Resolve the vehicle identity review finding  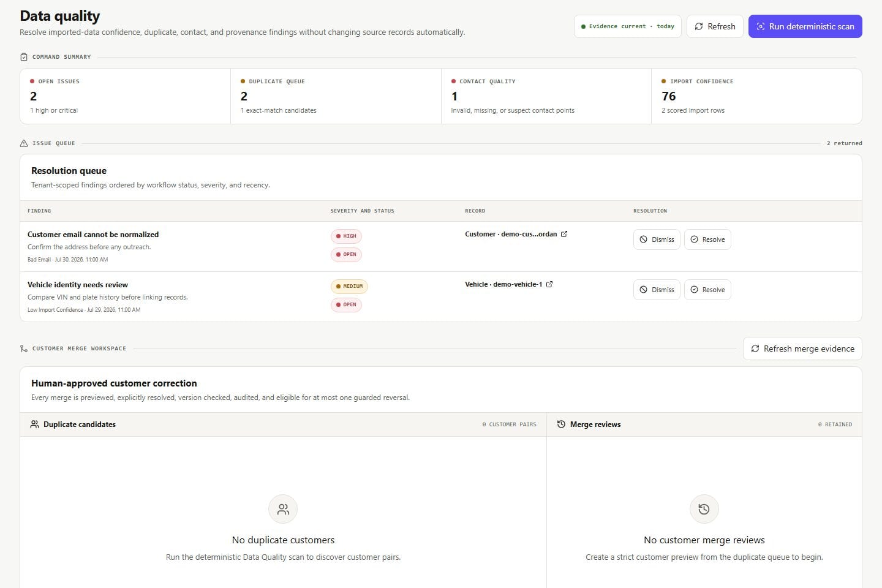pyautogui.click(x=707, y=290)
